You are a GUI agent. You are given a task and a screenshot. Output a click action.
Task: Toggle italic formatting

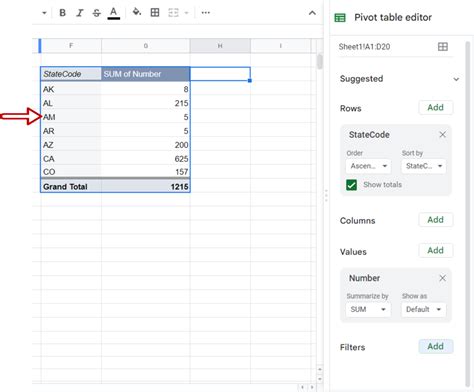click(79, 13)
